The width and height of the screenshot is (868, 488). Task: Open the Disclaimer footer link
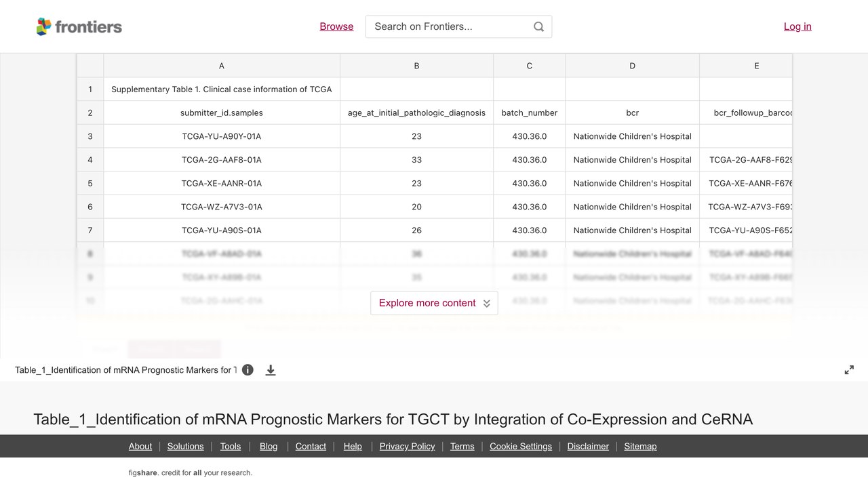pyautogui.click(x=588, y=446)
